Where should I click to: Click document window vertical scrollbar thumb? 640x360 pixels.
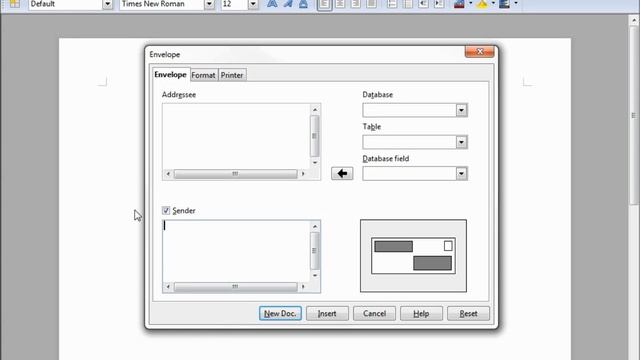(x=634, y=116)
